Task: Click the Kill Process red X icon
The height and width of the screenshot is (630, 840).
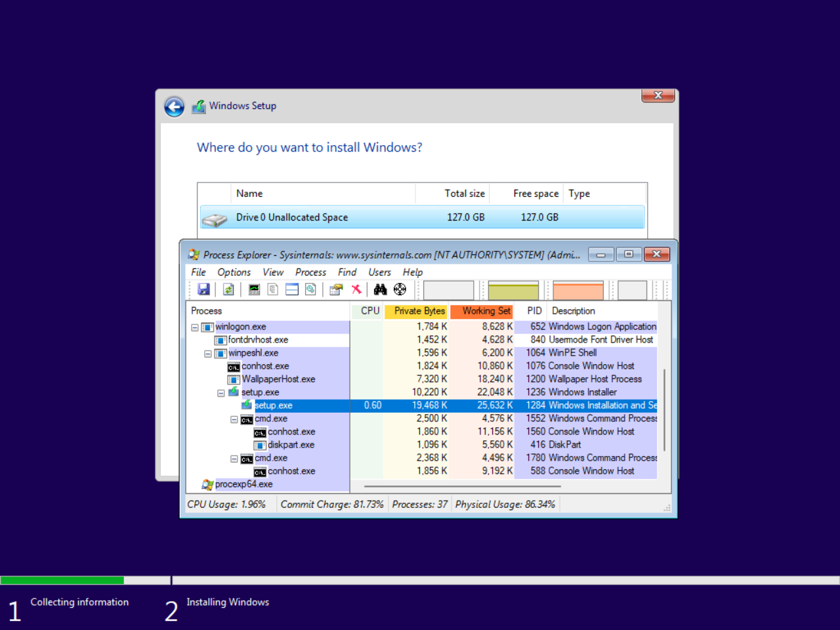Action: tap(356, 289)
